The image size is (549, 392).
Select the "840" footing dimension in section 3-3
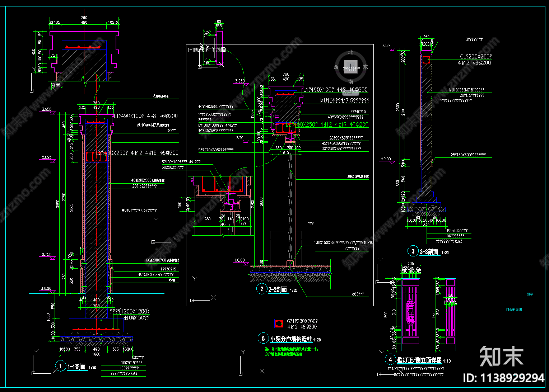pyautogui.click(x=426, y=225)
